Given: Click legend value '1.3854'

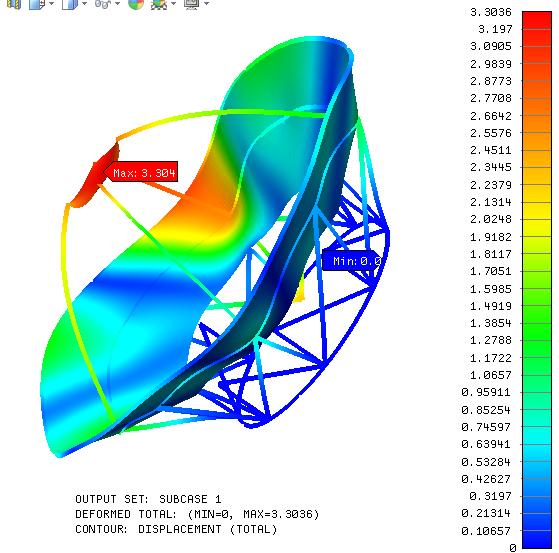Looking at the screenshot, I should [x=491, y=323].
